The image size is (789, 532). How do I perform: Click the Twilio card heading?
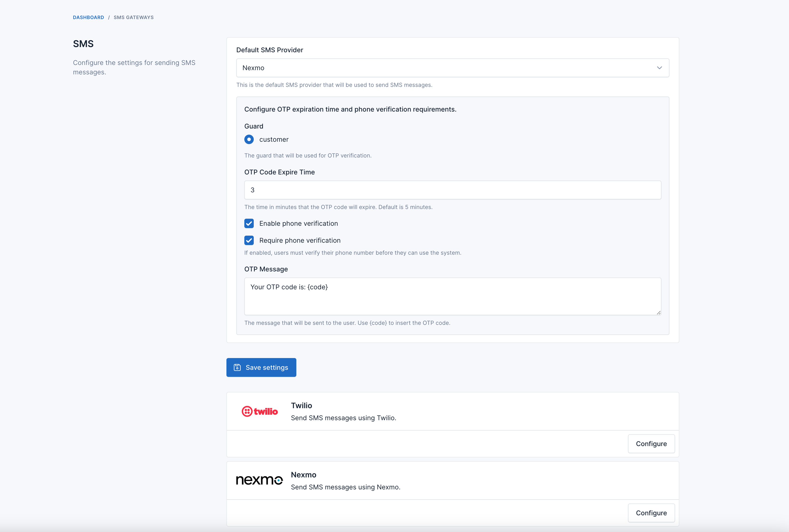coord(301,405)
